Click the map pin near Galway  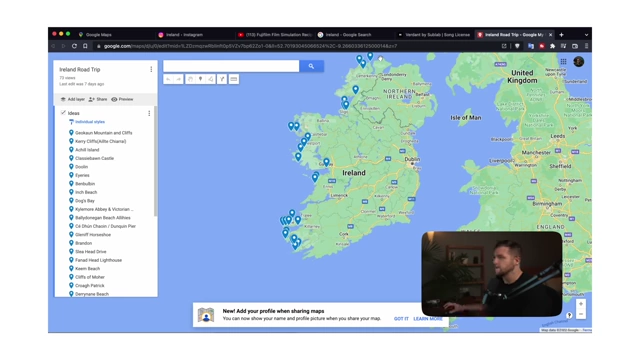click(326, 162)
